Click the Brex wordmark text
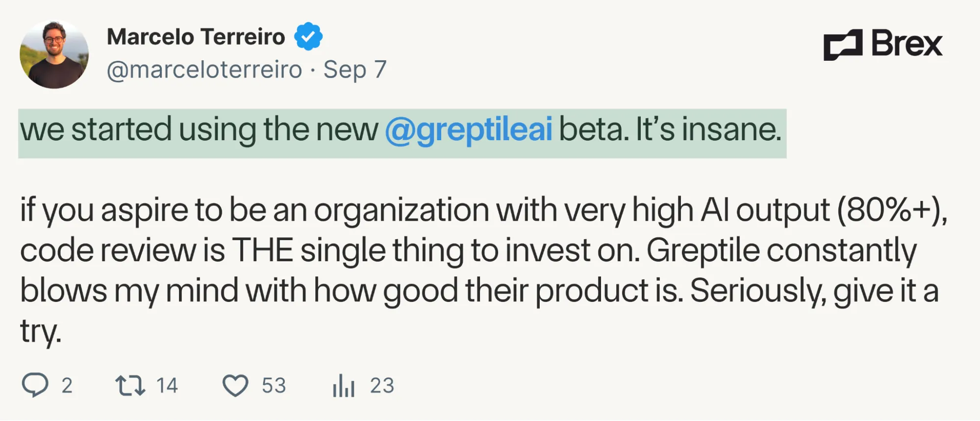 pos(906,44)
